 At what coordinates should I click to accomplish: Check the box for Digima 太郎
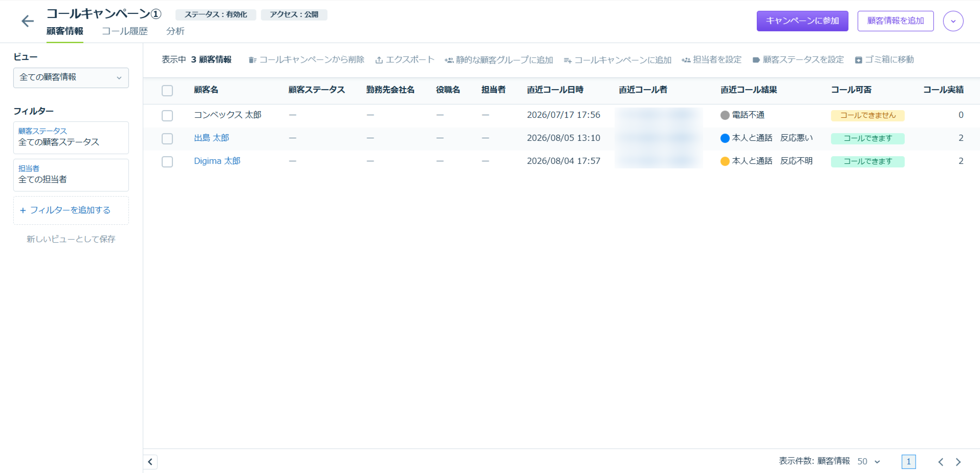pyautogui.click(x=167, y=162)
